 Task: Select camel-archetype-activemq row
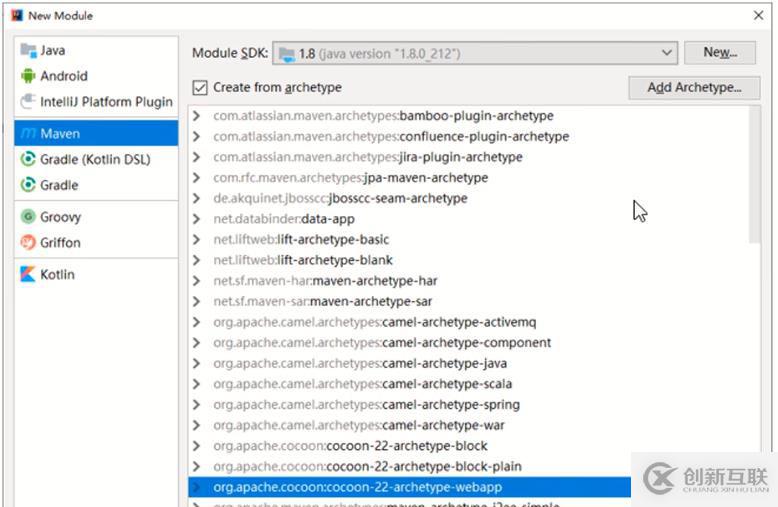coord(469,322)
